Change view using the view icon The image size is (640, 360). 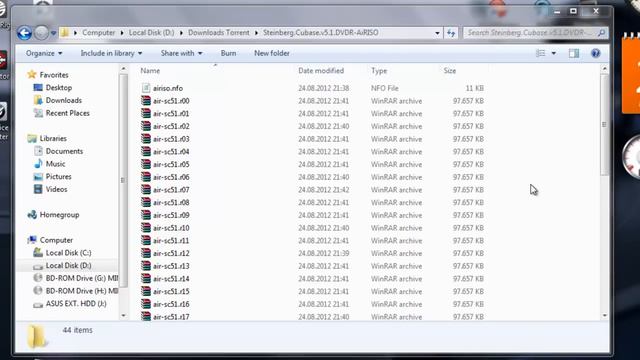click(540, 53)
